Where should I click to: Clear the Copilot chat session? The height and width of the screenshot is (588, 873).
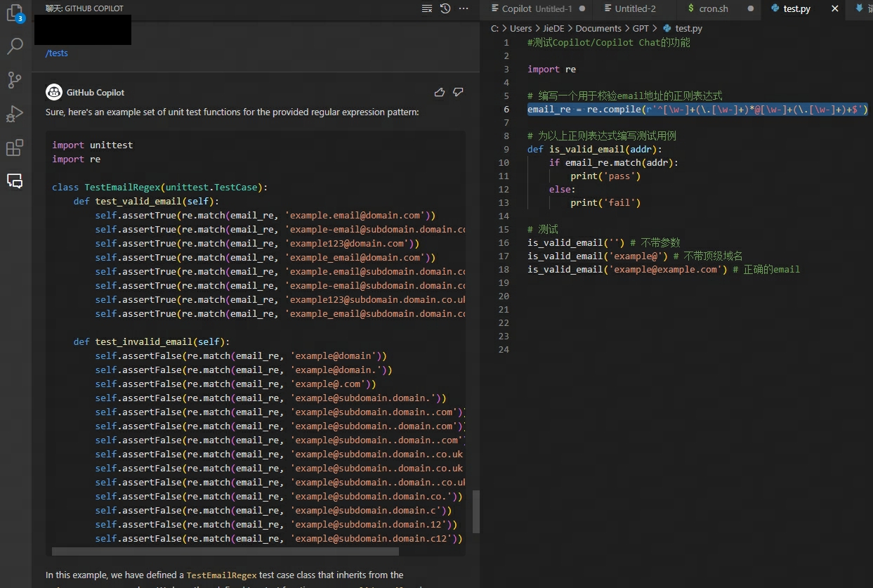point(427,8)
